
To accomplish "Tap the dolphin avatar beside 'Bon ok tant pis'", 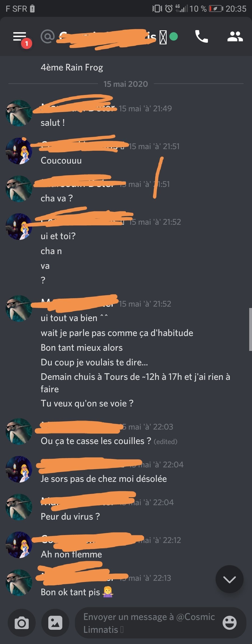I will [19, 583].
